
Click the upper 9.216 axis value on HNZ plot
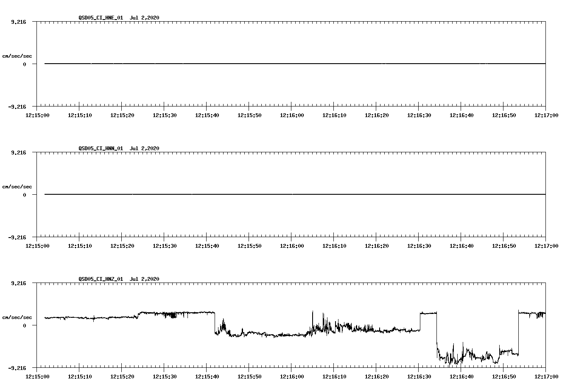(19, 283)
